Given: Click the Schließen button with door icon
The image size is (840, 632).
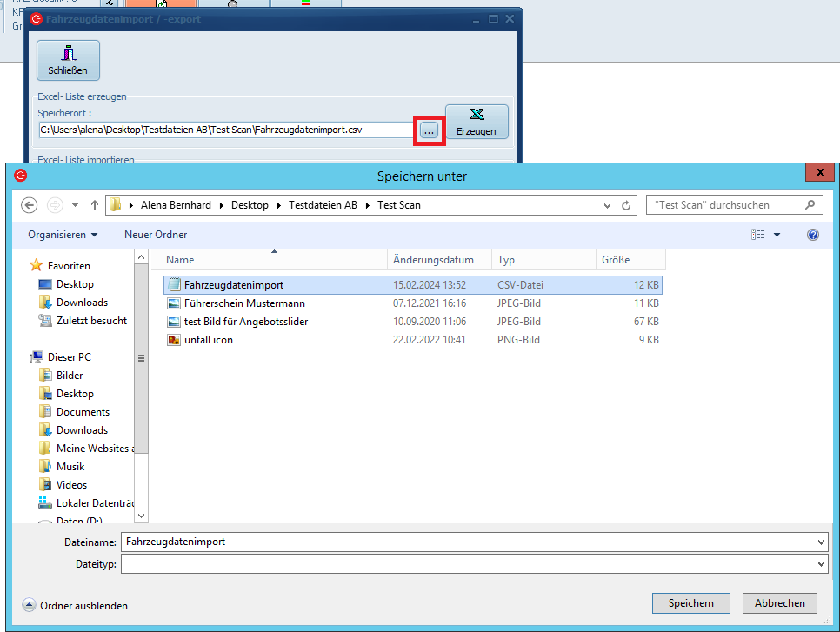Looking at the screenshot, I should pyautogui.click(x=68, y=60).
